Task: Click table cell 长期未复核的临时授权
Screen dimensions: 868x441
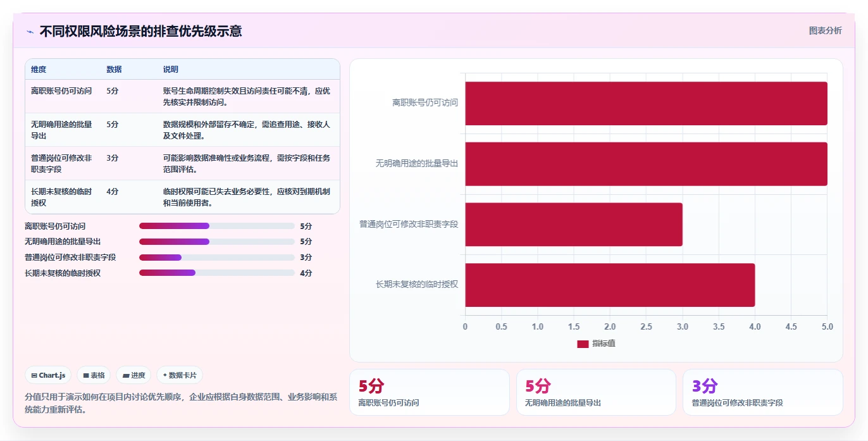Action: point(61,197)
